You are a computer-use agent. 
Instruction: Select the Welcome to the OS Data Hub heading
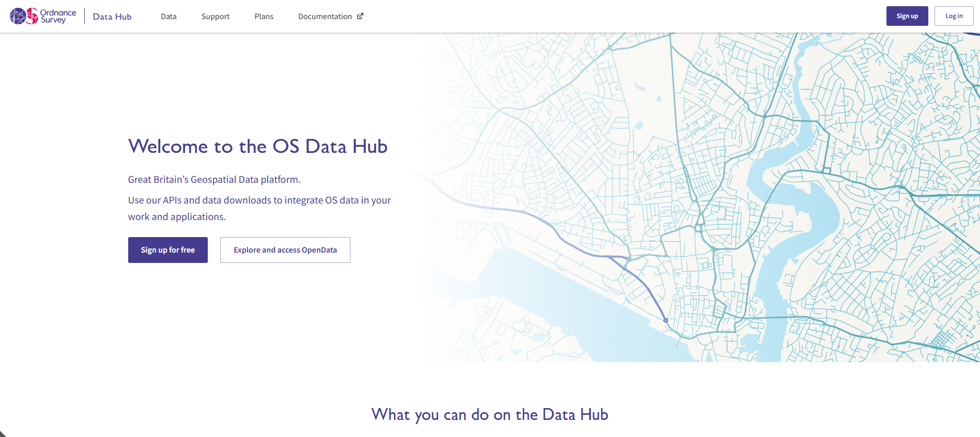[x=258, y=146]
